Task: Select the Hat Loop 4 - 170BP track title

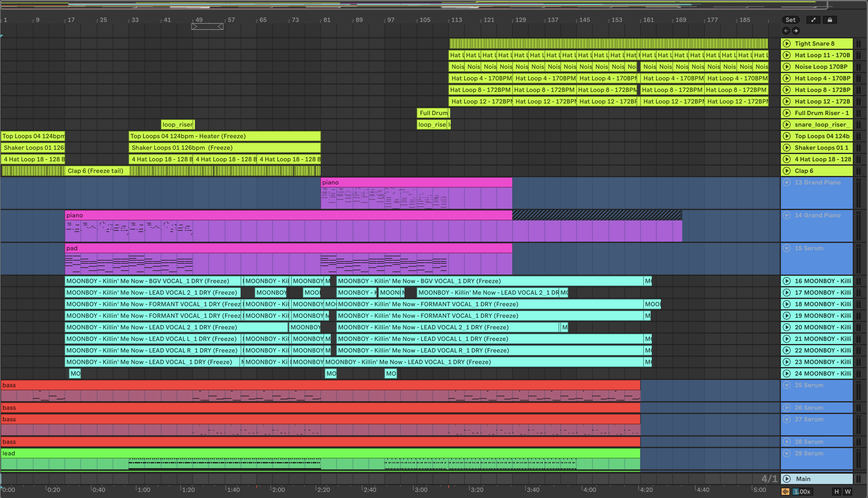Action: (x=822, y=78)
